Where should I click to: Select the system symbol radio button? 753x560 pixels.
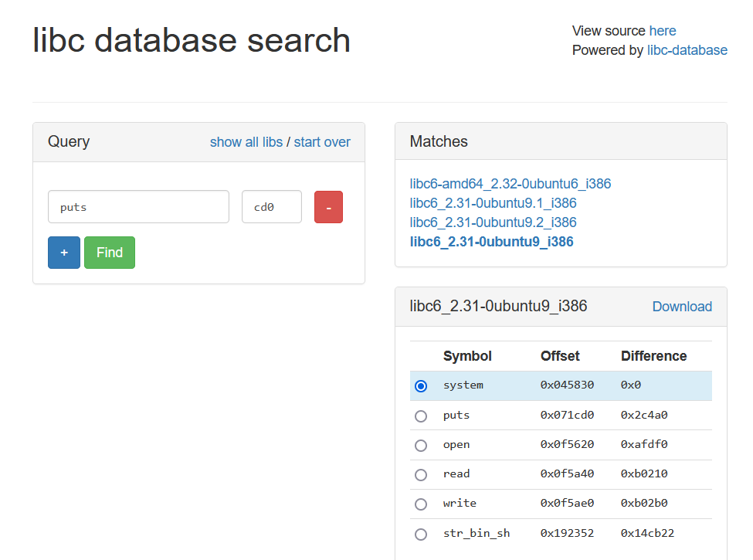tap(421, 386)
